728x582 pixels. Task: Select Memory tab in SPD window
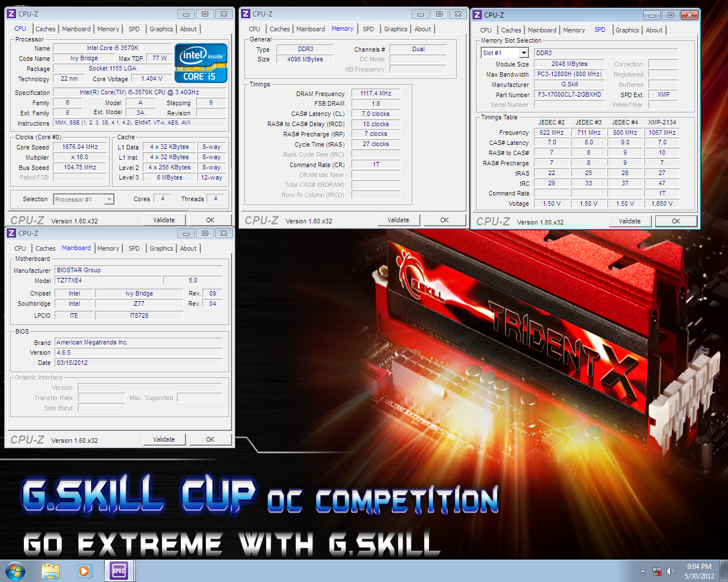point(574,30)
